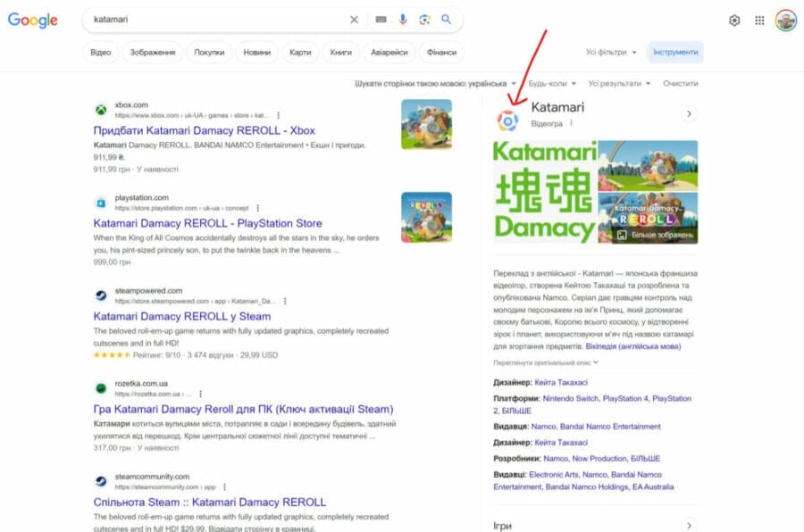Switch to the Відео tab
Screen dimensions: 804x532
pos(100,53)
